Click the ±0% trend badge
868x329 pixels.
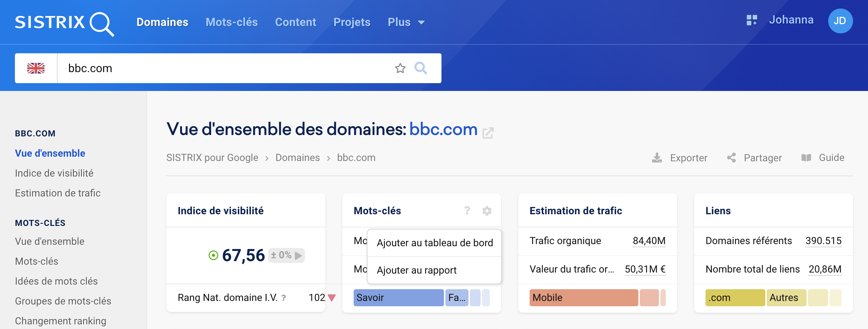(x=286, y=255)
